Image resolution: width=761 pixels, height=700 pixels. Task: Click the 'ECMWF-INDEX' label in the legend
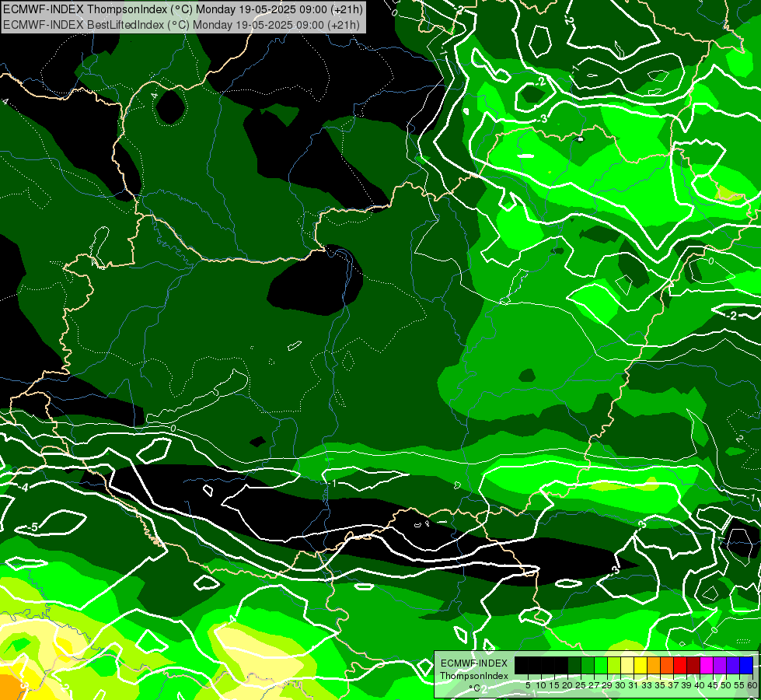pyautogui.click(x=474, y=663)
